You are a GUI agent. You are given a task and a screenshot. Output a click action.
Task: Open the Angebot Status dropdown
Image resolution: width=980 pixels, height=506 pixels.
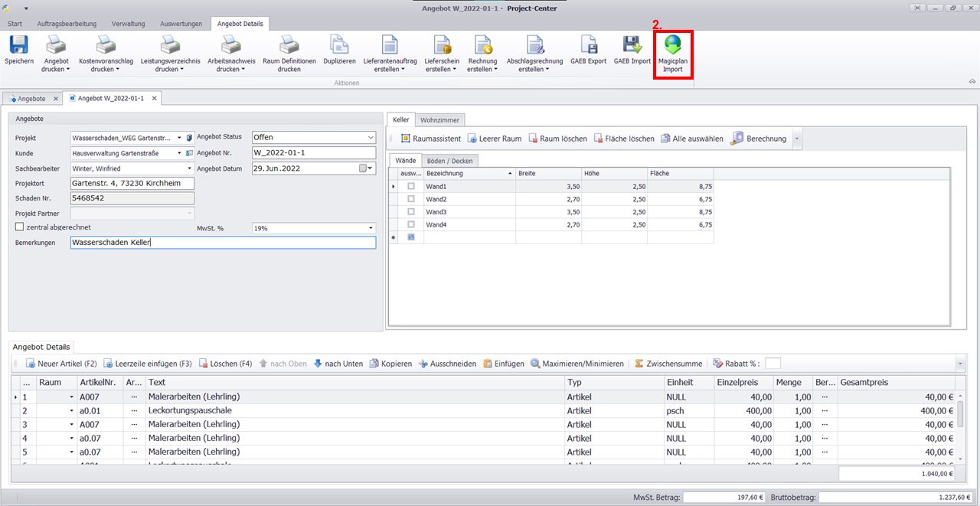click(371, 138)
